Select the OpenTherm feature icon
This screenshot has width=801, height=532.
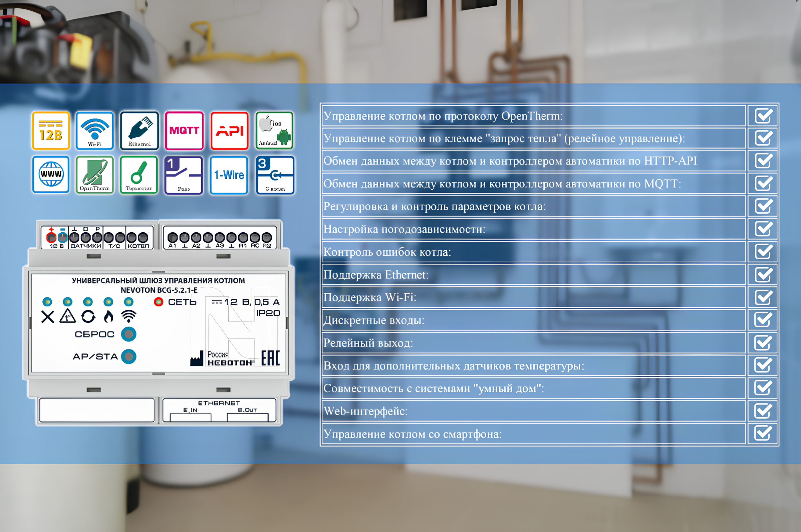pyautogui.click(x=95, y=175)
